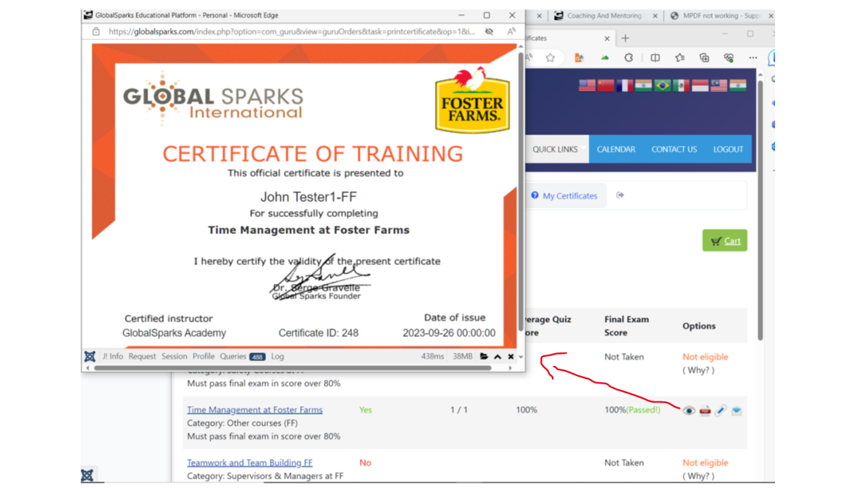Open the shopping Cart button

[x=725, y=241]
